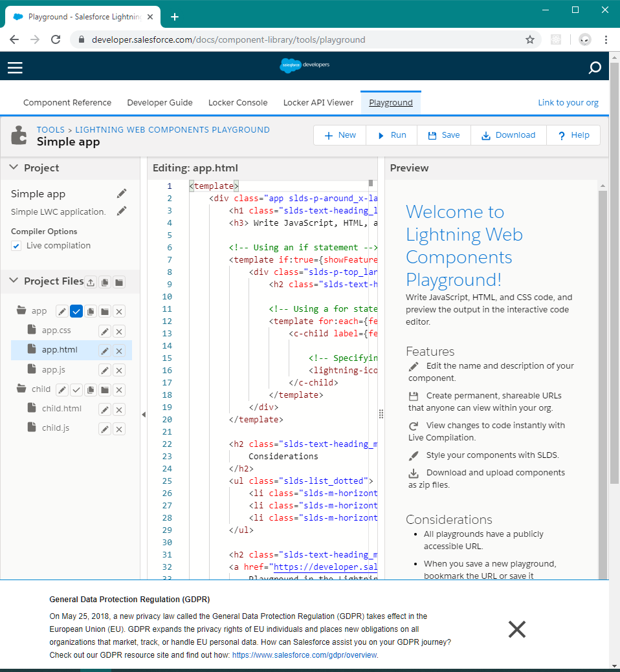Open app.css in the editor

[x=56, y=331]
